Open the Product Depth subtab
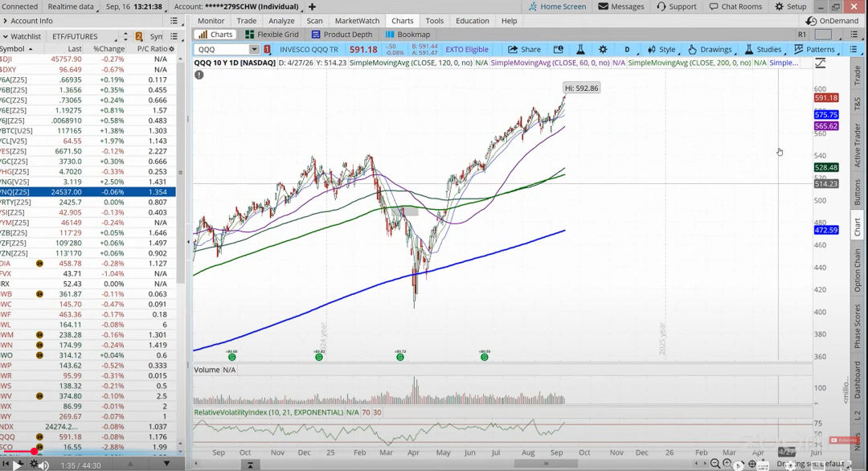Viewport: 868px width, 471px height. pyautogui.click(x=342, y=35)
